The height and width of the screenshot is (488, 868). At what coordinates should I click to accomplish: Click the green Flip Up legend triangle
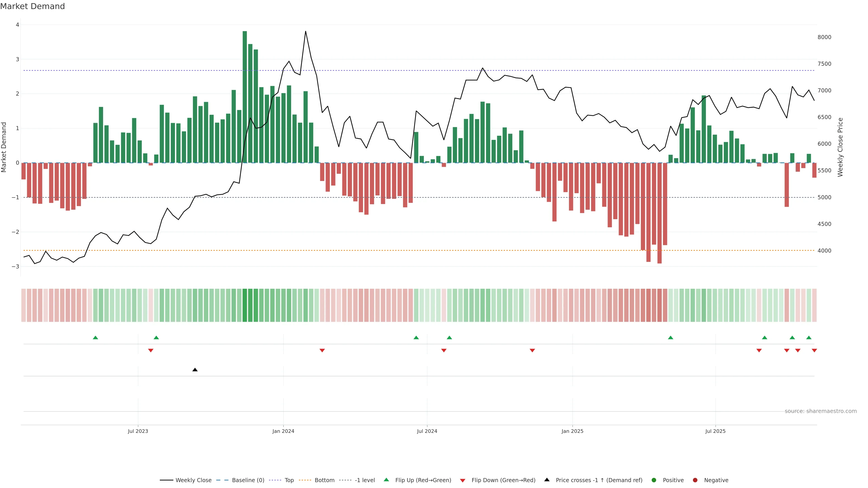point(387,480)
